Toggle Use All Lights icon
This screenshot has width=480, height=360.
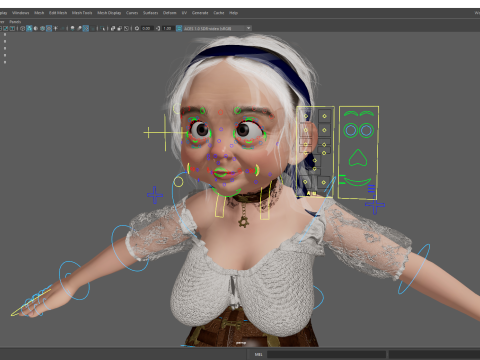point(55,28)
